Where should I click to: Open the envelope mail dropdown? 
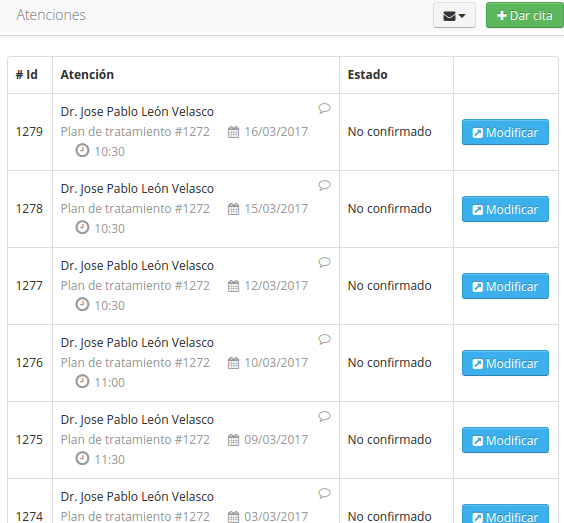point(454,15)
